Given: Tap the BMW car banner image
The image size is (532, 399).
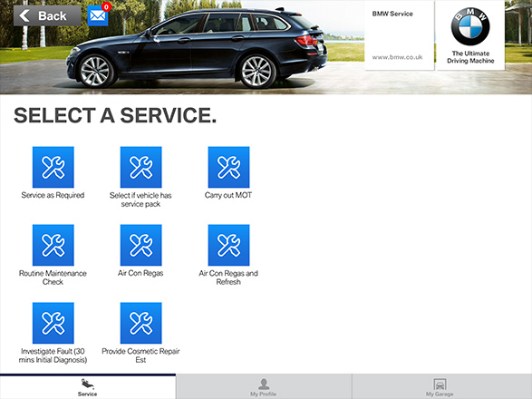Looking at the screenshot, I should (197, 47).
